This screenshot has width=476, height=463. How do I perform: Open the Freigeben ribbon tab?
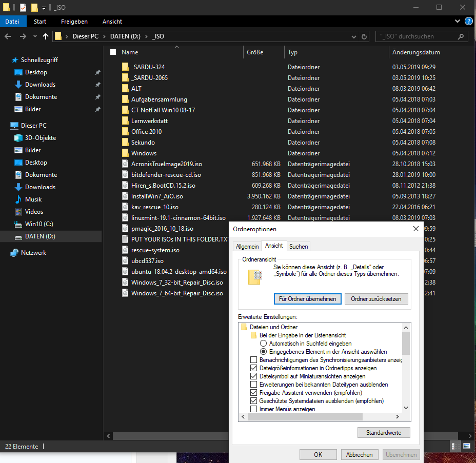(x=74, y=22)
